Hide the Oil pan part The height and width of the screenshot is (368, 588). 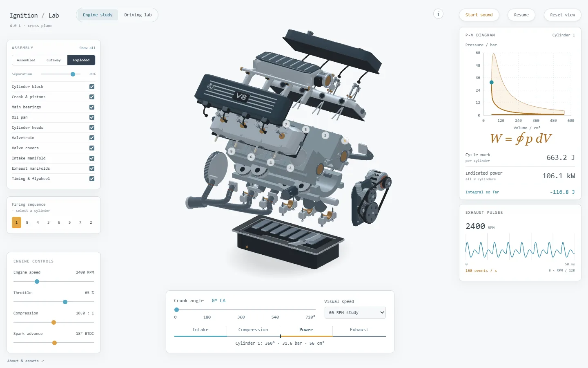pyautogui.click(x=92, y=117)
